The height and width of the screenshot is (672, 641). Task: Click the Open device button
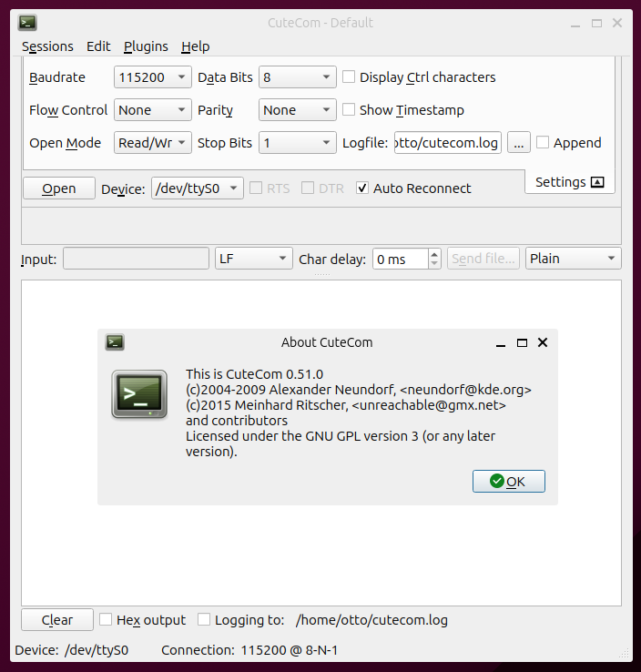[x=58, y=188]
